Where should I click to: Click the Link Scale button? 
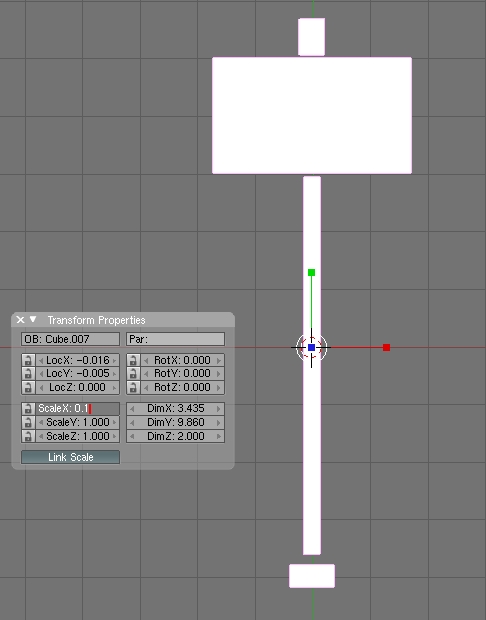(x=70, y=457)
